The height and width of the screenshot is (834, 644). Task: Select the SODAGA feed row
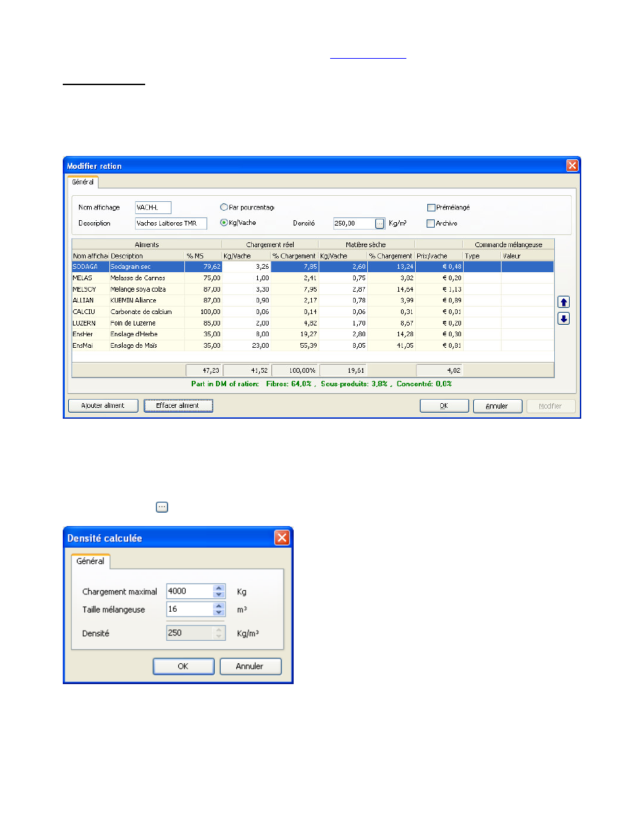tap(313, 267)
